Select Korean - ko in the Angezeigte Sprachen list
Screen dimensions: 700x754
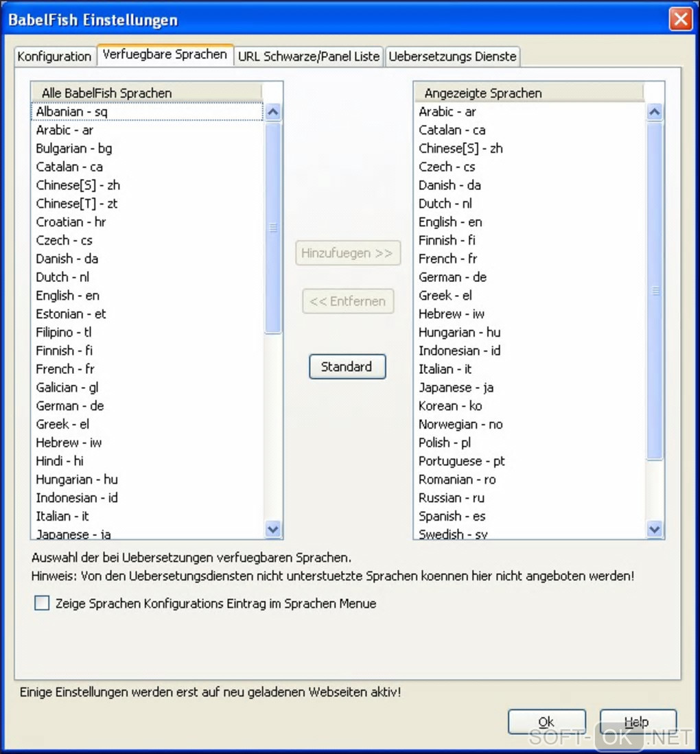[529, 405]
